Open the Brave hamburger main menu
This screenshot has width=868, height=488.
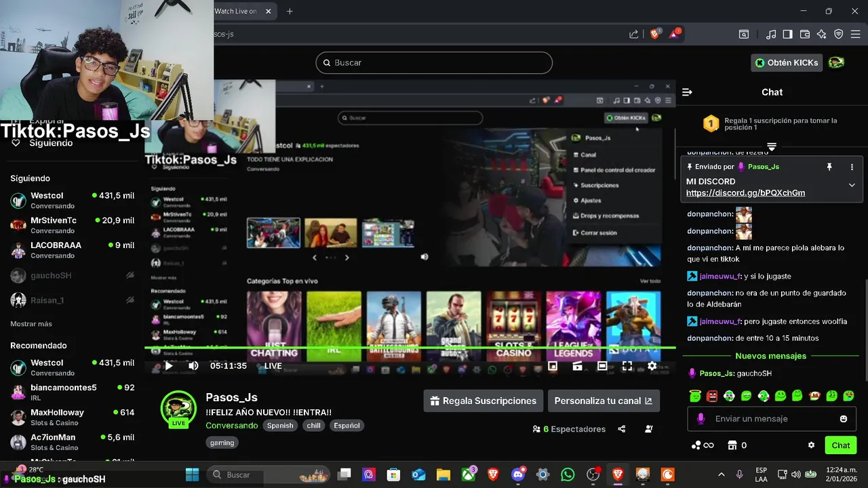[856, 34]
